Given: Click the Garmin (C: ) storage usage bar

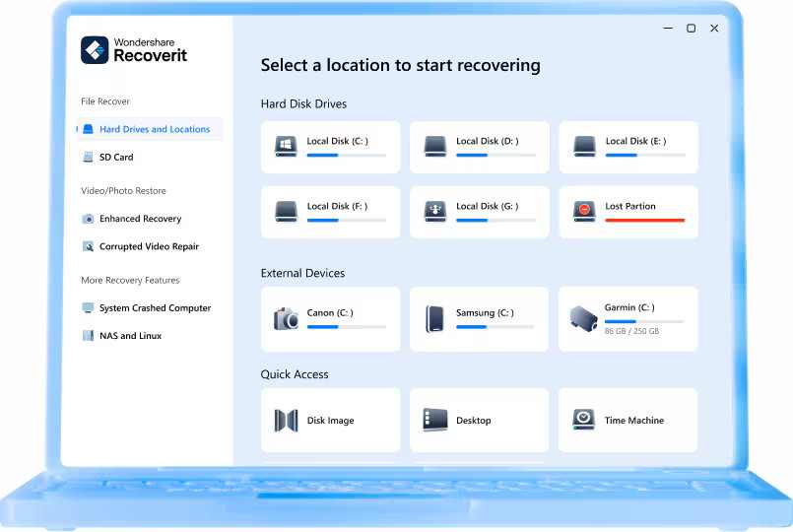Looking at the screenshot, I should tap(644, 321).
